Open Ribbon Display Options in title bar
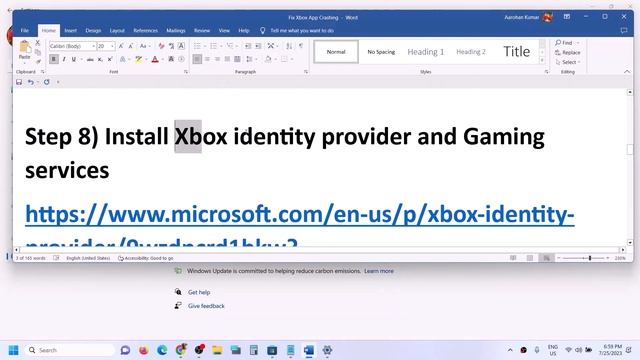The height and width of the screenshot is (360, 640). click(x=567, y=17)
